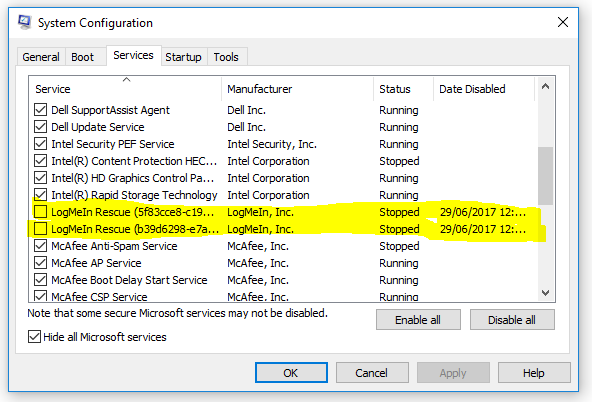The image size is (592, 402).
Task: Uncheck McAfee Anti-Spam Service
Action: (40, 246)
